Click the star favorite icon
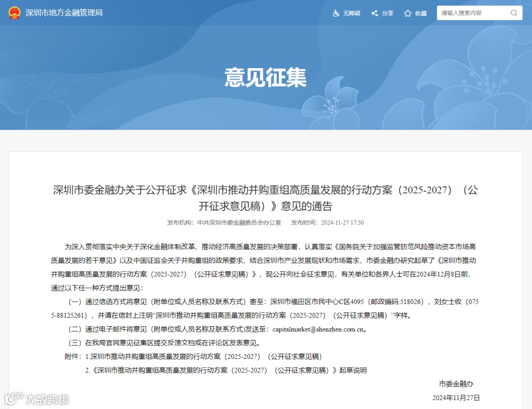The height and width of the screenshot is (409, 532). pyautogui.click(x=408, y=13)
